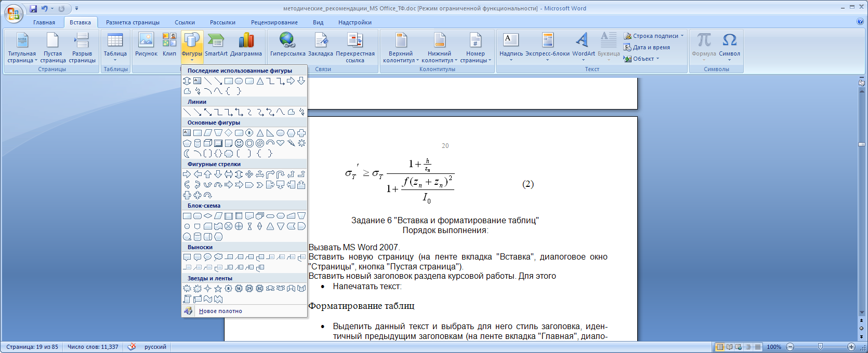
Task: Select the vertical scroll shape
Action: 187,299
